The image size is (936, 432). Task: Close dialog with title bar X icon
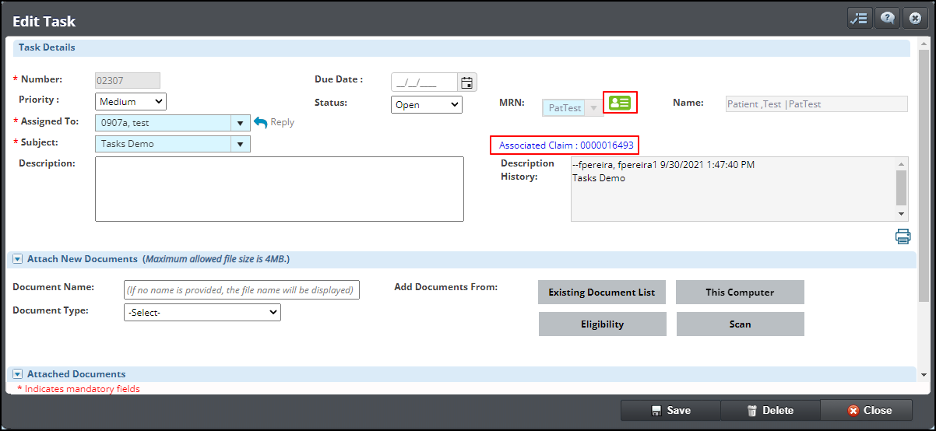(x=914, y=19)
